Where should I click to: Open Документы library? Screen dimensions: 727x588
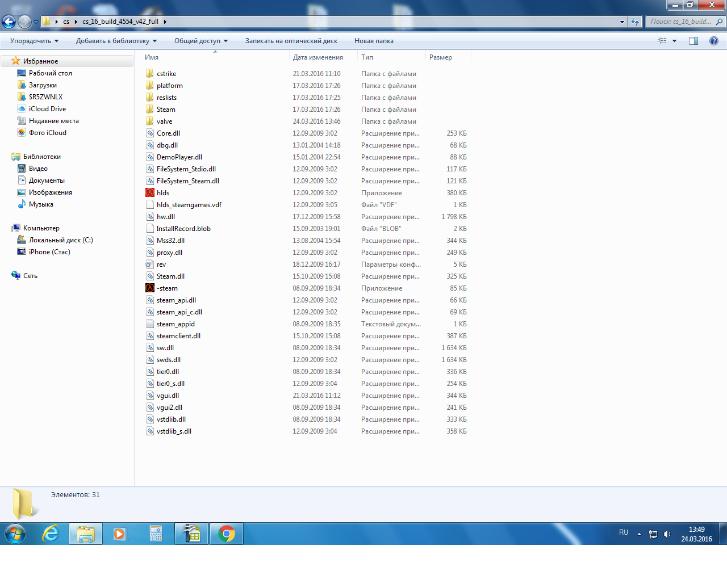pyautogui.click(x=47, y=180)
